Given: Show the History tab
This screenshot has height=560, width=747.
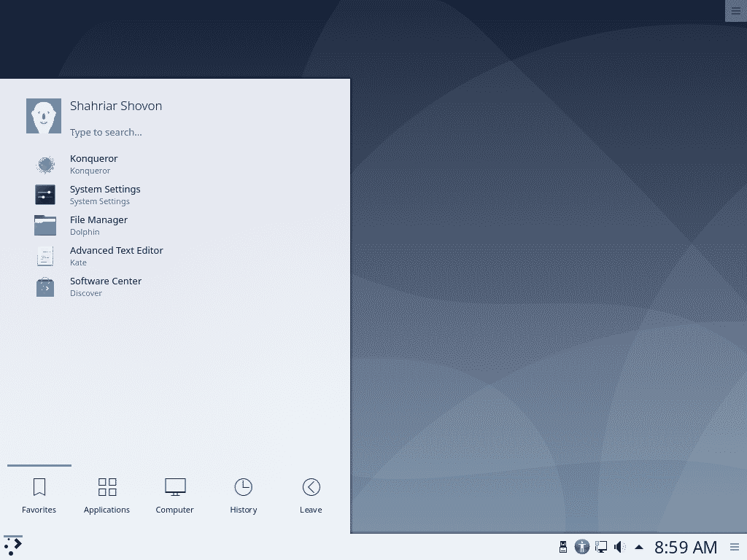Looking at the screenshot, I should 244,495.
